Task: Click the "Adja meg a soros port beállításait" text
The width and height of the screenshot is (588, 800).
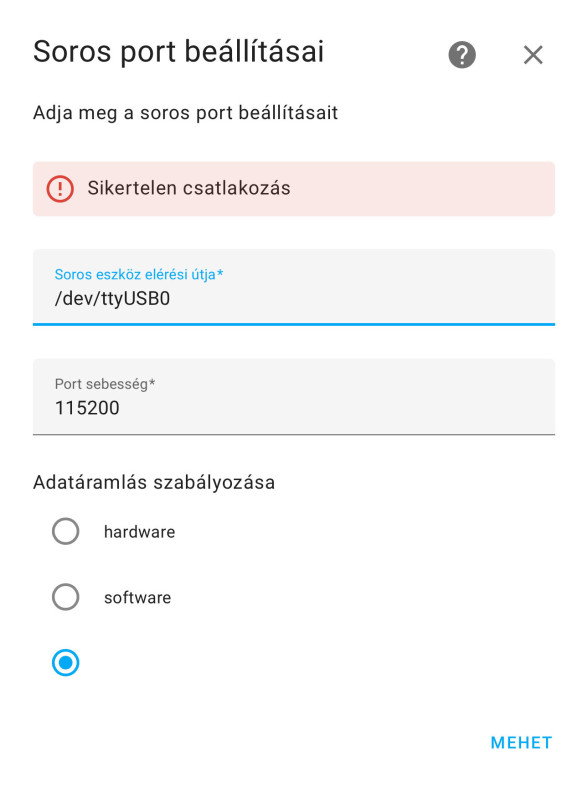Action: pos(185,113)
